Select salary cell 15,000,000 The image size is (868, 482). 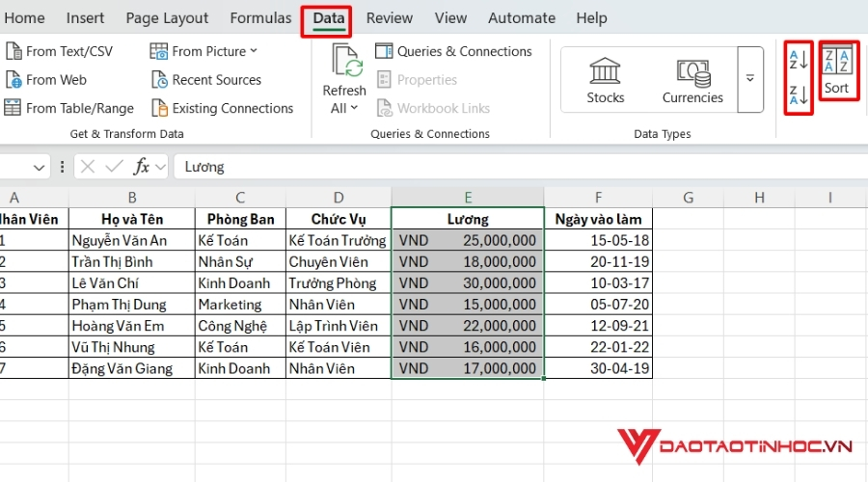pos(468,305)
